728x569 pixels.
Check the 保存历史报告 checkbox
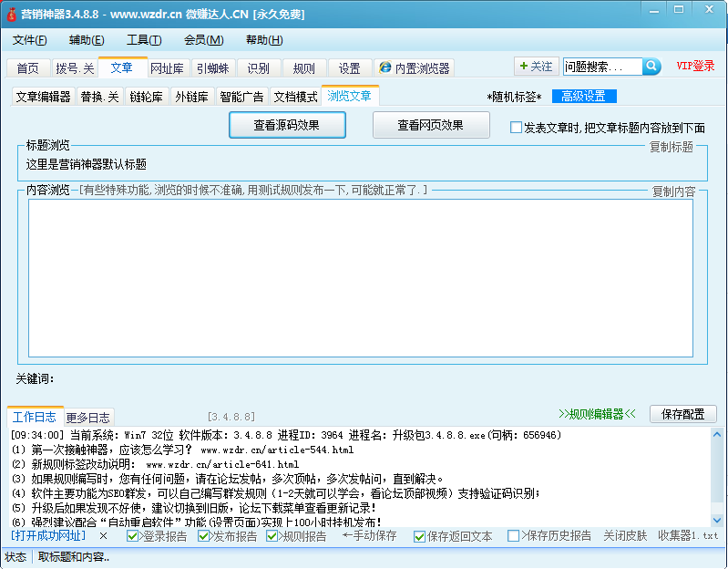click(x=514, y=536)
